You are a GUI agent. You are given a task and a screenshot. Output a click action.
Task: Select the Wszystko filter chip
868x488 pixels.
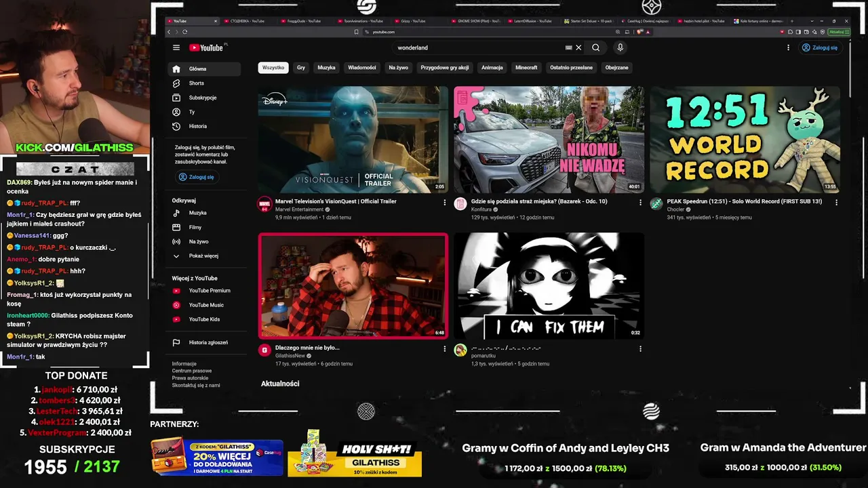coord(273,68)
